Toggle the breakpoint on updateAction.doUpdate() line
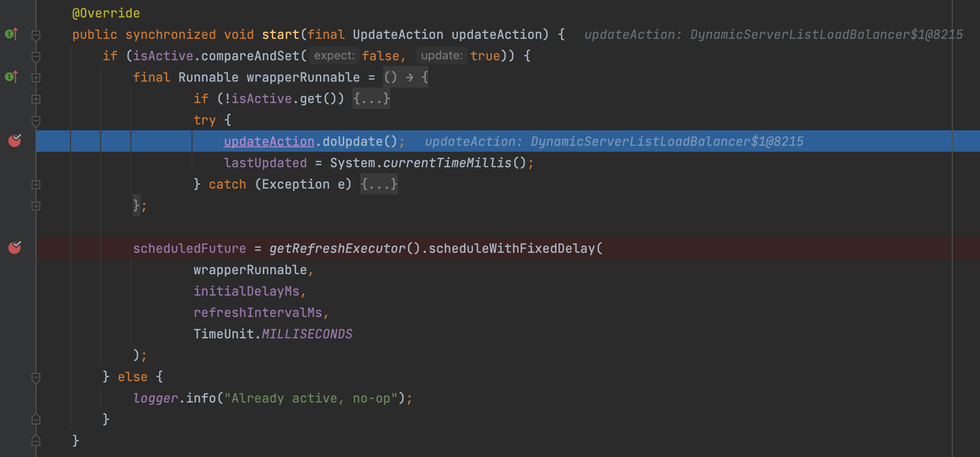This screenshot has height=457, width=980. pyautogui.click(x=15, y=141)
